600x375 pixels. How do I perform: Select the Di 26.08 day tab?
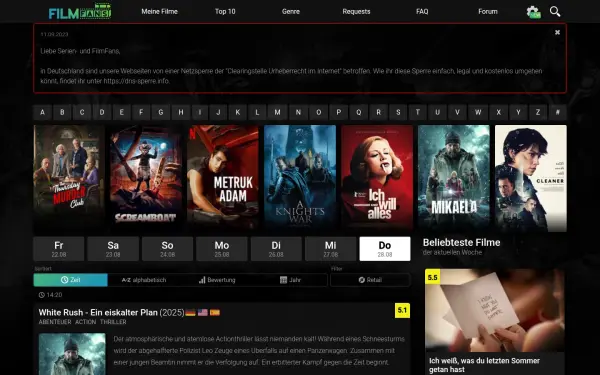point(276,249)
